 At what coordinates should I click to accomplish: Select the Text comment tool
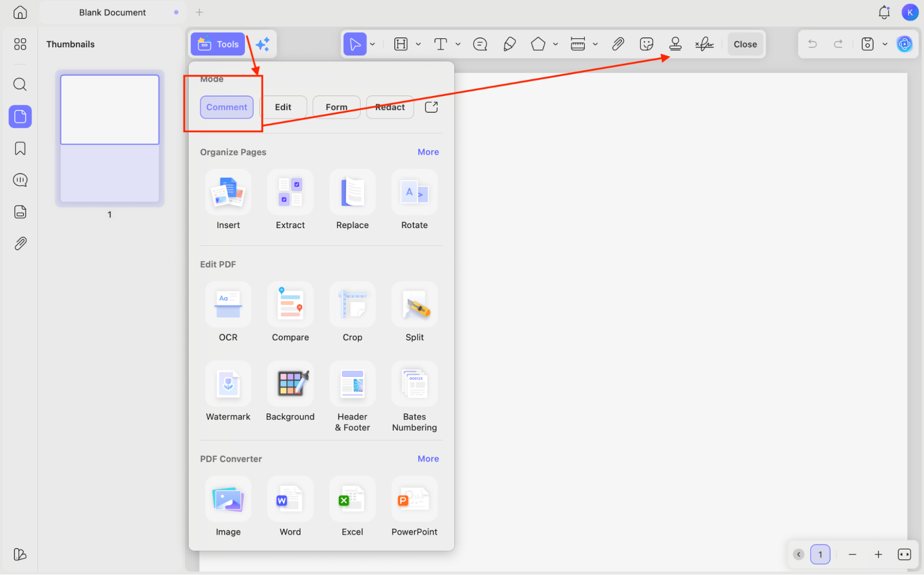[x=441, y=44]
